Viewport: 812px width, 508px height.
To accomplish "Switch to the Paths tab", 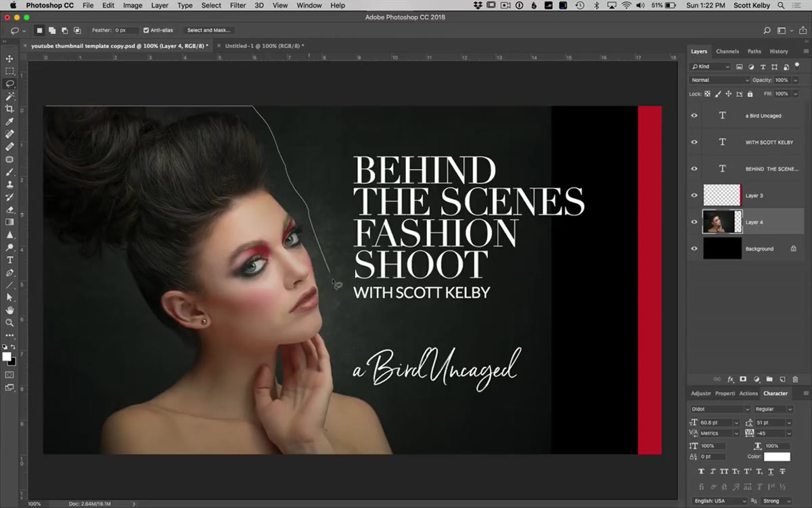I will (754, 51).
